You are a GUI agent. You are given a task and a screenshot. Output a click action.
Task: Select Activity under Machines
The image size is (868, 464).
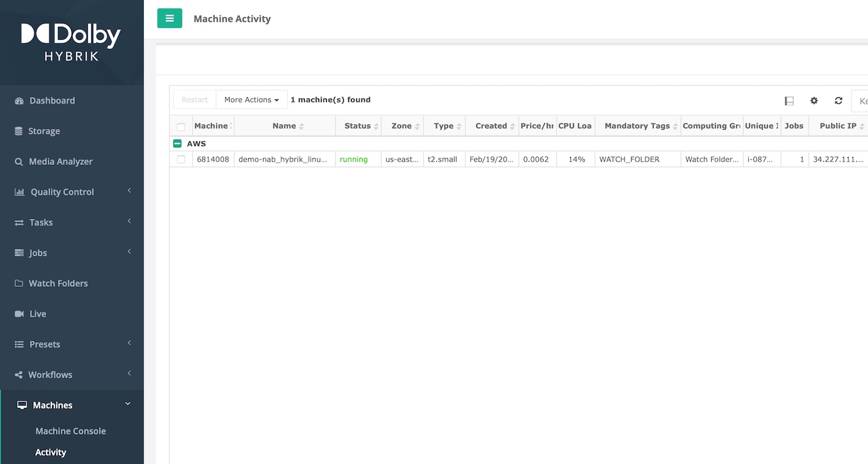coord(51,452)
